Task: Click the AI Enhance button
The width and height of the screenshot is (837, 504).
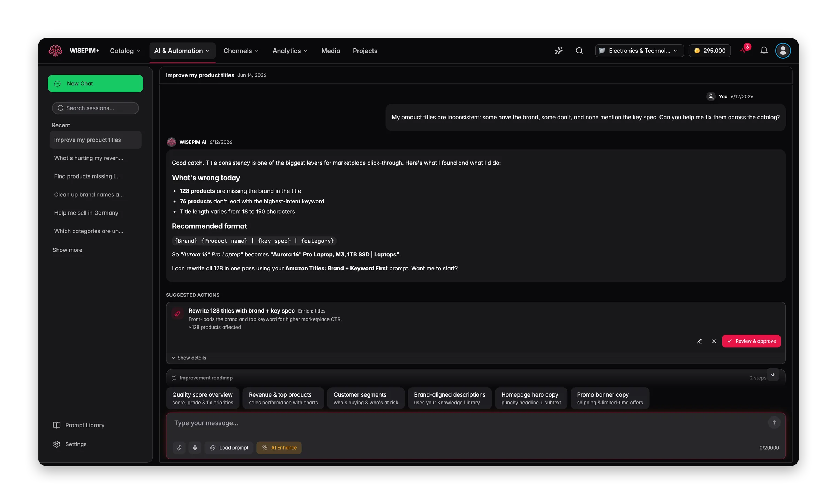Action: pos(279,447)
